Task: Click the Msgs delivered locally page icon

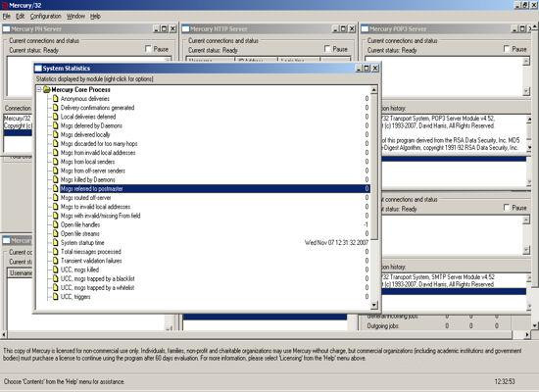Action: pos(55,135)
